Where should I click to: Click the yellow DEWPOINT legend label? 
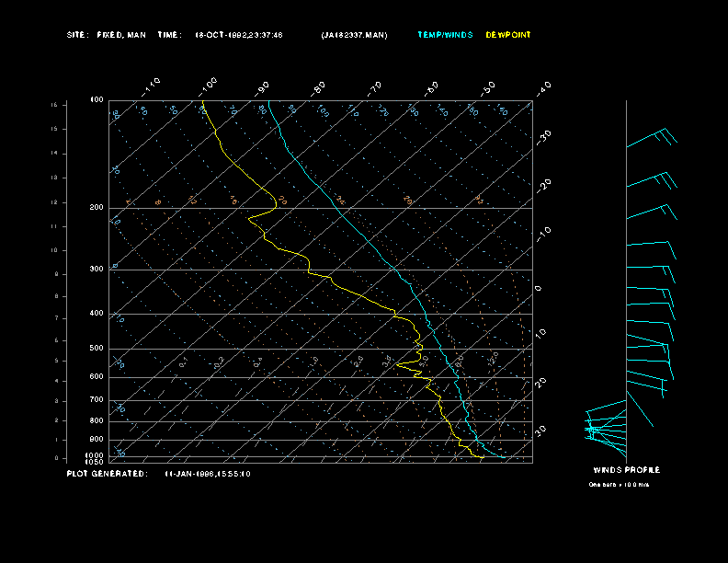pyautogui.click(x=508, y=35)
